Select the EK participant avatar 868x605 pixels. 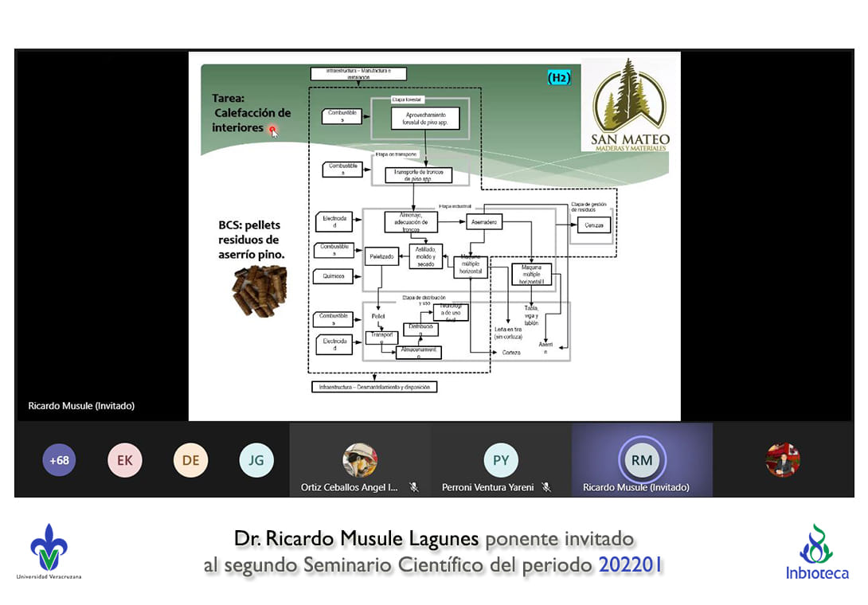[125, 460]
